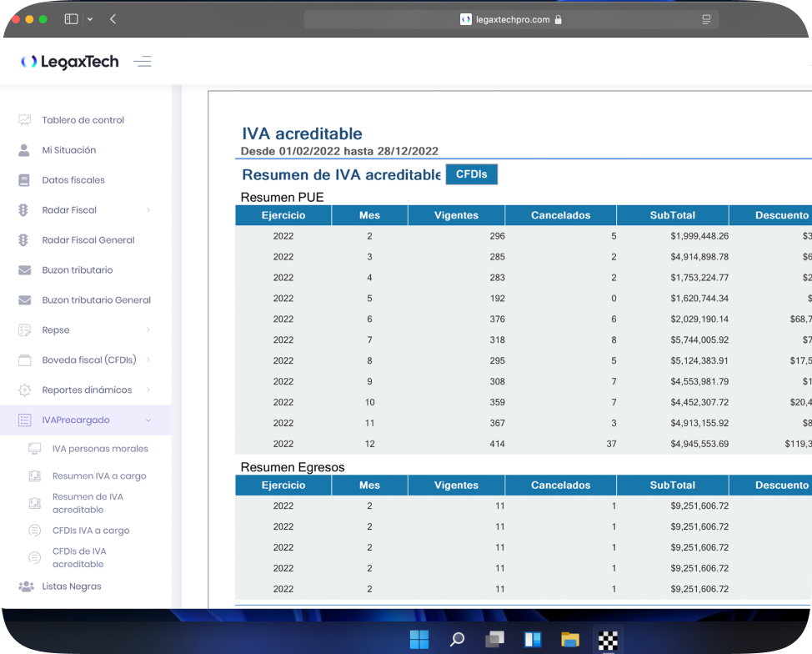Image resolution: width=812 pixels, height=654 pixels.
Task: Go back using the browser back arrow
Action: click(113, 19)
